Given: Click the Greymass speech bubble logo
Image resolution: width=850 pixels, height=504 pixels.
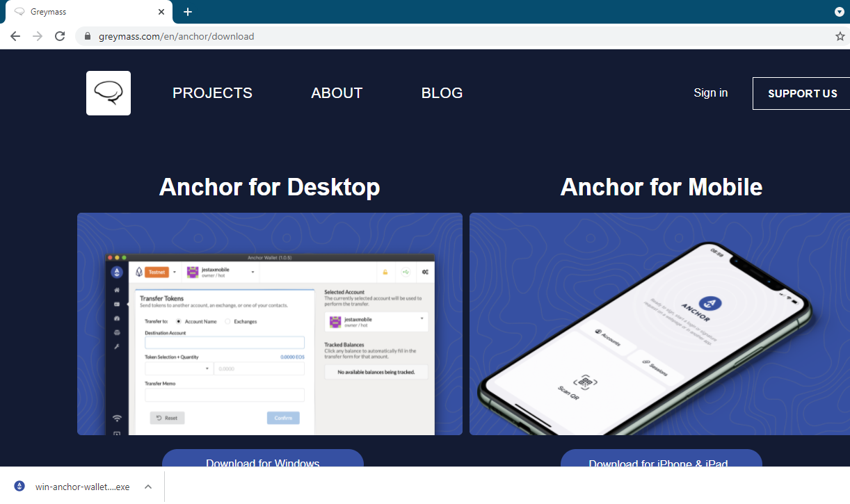Looking at the screenshot, I should click(x=109, y=93).
